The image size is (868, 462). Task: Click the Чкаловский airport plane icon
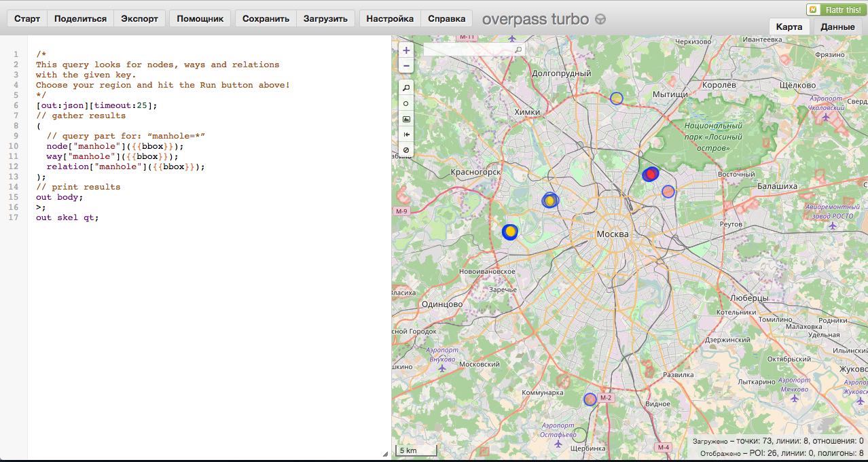(826, 116)
